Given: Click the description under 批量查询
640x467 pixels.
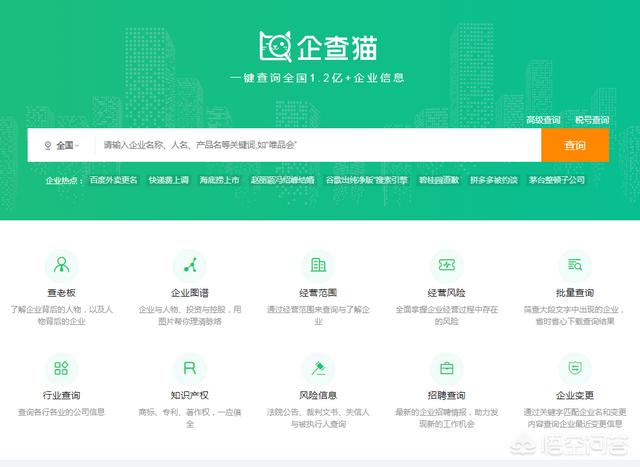Looking at the screenshot, I should [x=575, y=315].
